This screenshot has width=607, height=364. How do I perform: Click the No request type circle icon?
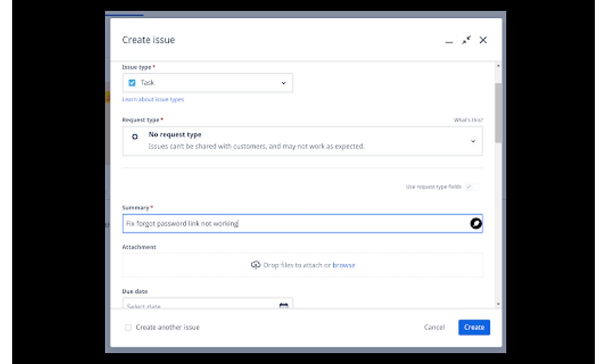point(135,136)
